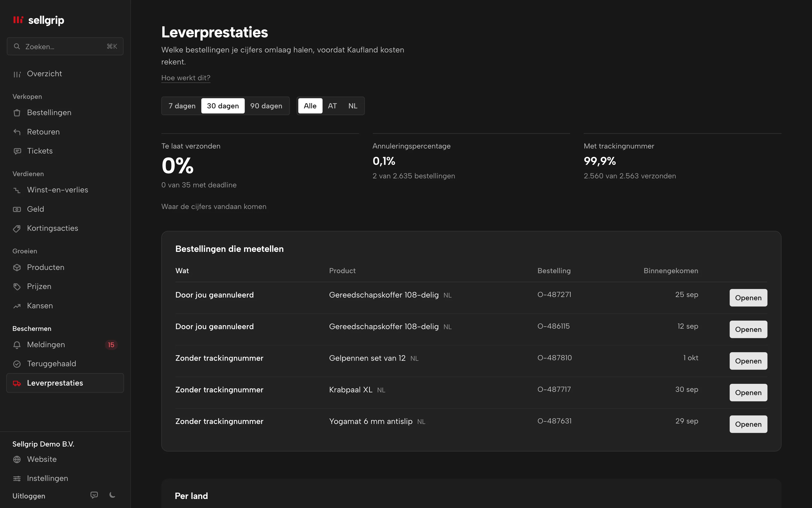The width and height of the screenshot is (812, 508).
Task: Click the Teruggehaald check-circle icon
Action: coord(17,364)
